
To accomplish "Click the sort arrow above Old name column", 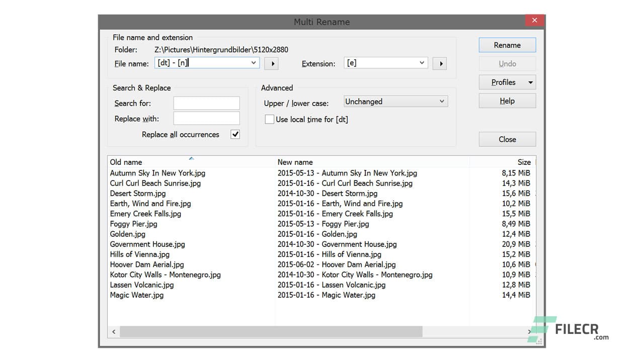I will 191,158.
